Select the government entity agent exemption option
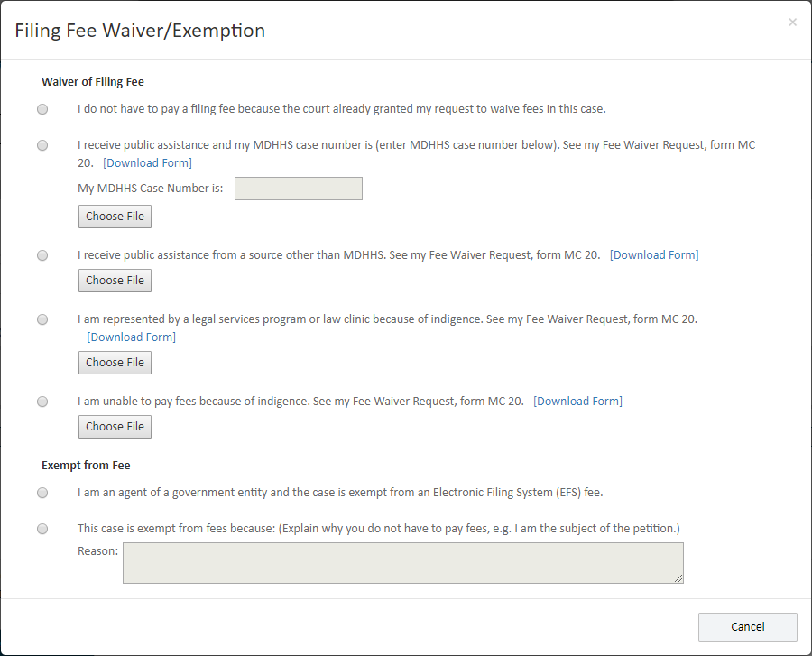812x656 pixels. (42, 492)
